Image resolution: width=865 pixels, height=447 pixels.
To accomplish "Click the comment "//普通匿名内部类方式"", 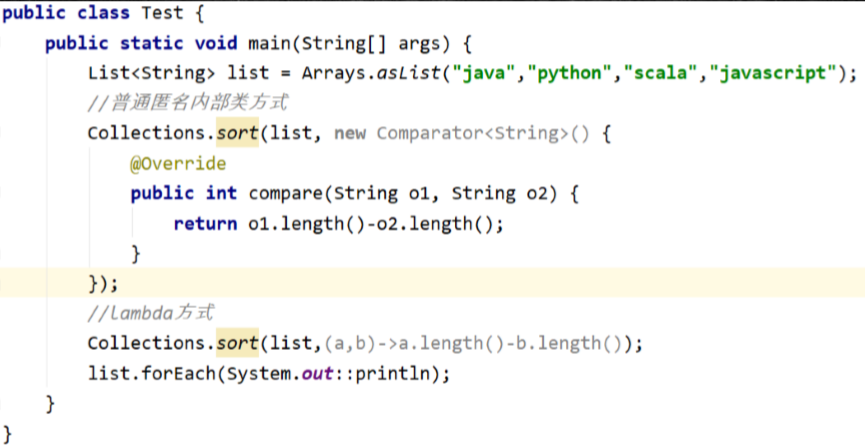I will (188, 103).
